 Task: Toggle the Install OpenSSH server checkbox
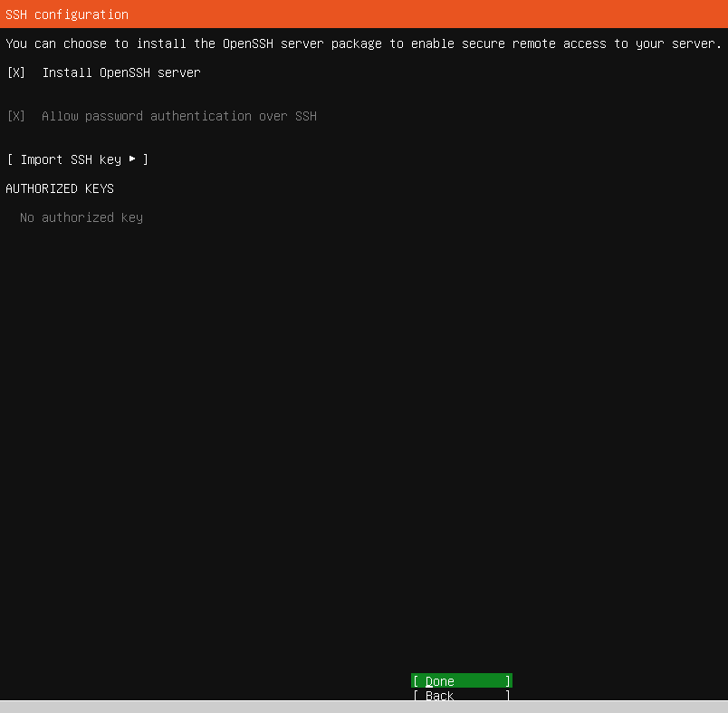point(16,72)
